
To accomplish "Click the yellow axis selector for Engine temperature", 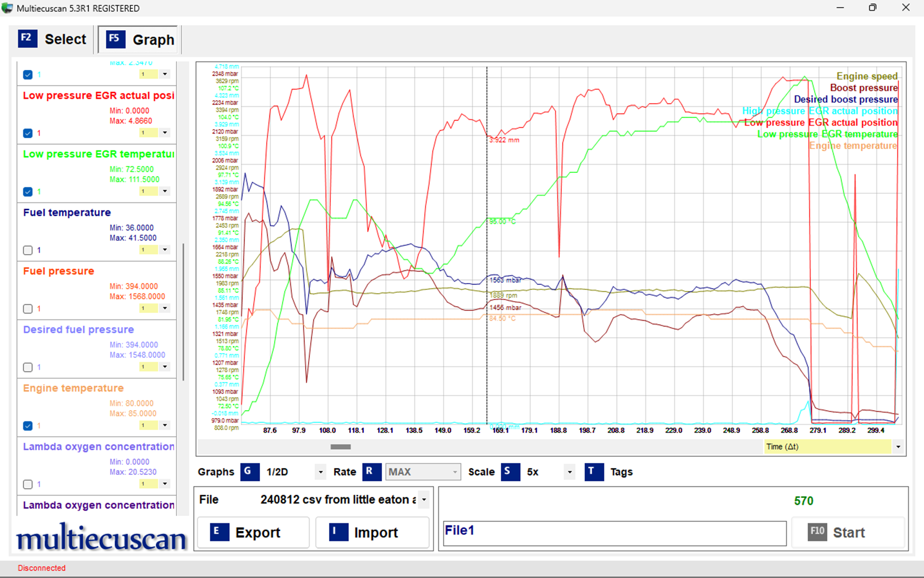I will 149,425.
